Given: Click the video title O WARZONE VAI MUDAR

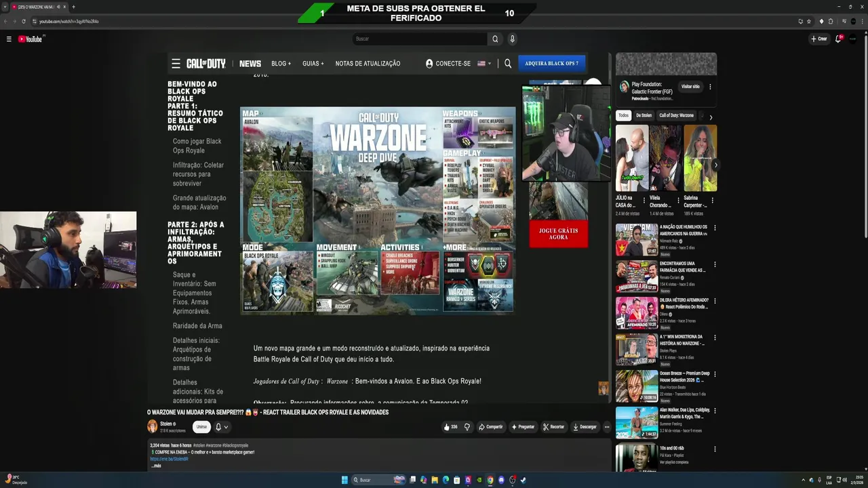Looking at the screenshot, I should tap(268, 412).
